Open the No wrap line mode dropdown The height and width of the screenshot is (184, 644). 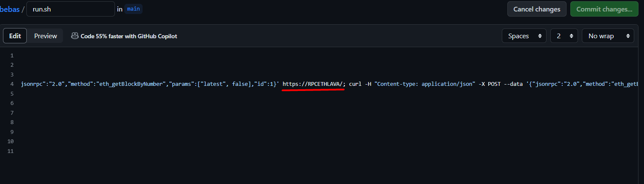[608, 36]
